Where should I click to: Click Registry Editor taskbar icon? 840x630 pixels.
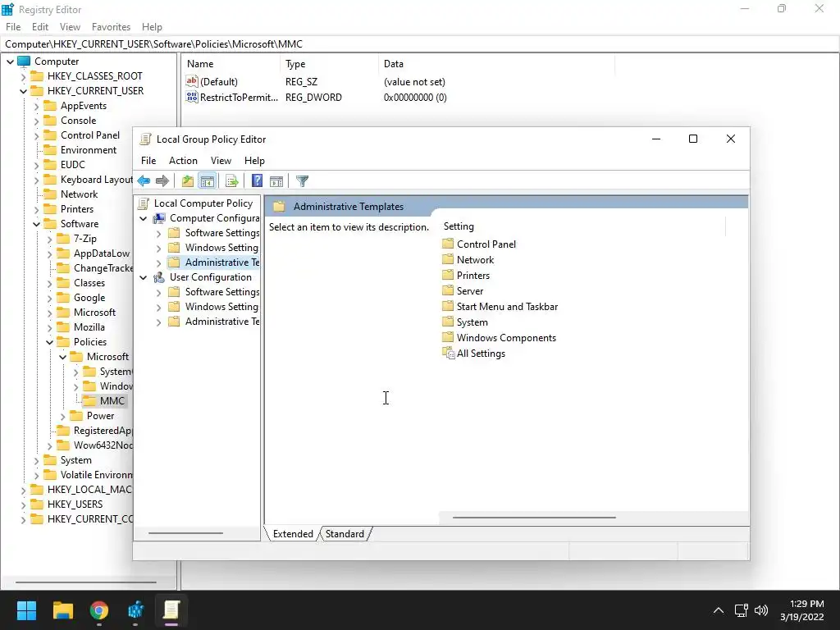[x=135, y=610]
